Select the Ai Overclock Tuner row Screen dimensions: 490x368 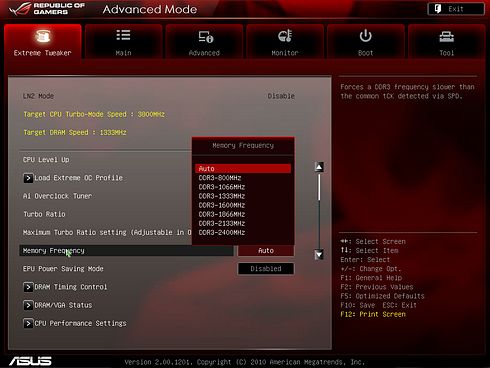click(x=57, y=196)
